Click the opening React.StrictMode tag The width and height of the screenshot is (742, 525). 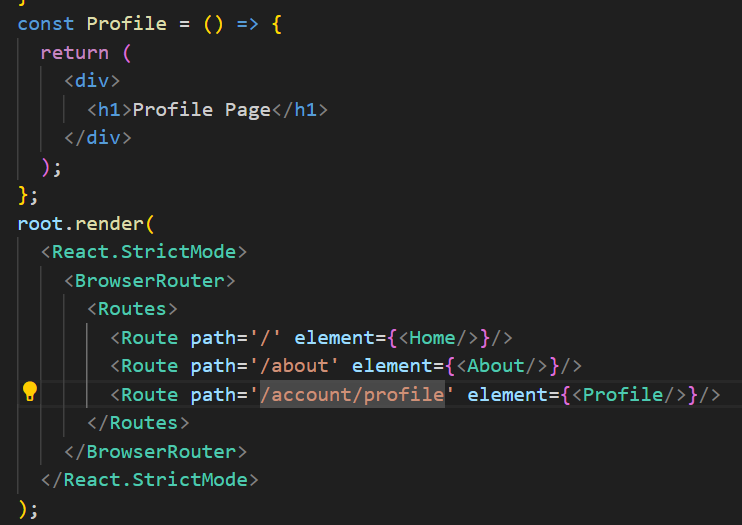tap(144, 251)
